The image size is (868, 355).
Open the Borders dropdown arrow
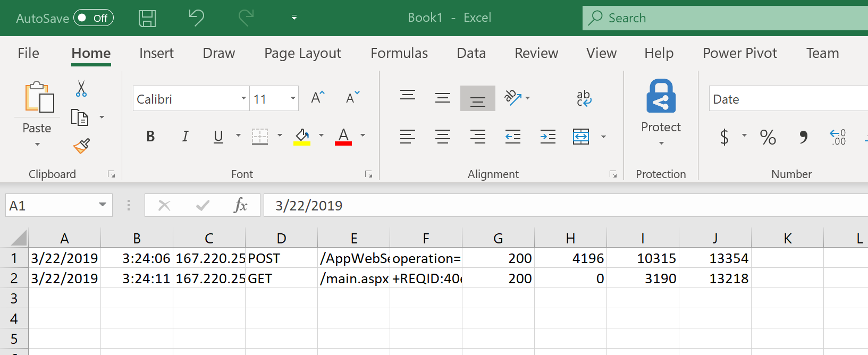click(280, 136)
